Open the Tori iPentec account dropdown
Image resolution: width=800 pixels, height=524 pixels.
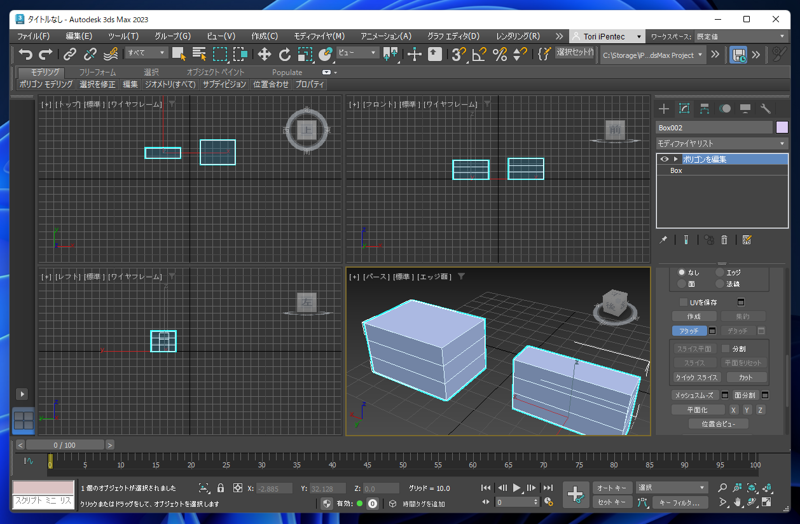click(x=607, y=36)
